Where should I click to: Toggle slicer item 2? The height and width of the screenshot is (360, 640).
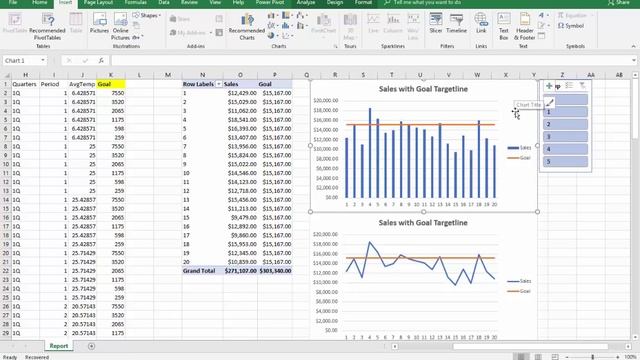click(565, 124)
